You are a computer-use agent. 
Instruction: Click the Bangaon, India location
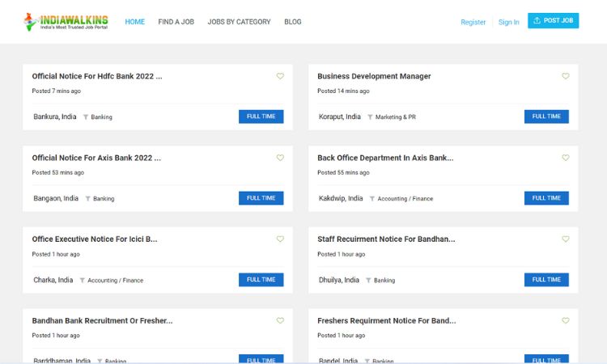[56, 198]
